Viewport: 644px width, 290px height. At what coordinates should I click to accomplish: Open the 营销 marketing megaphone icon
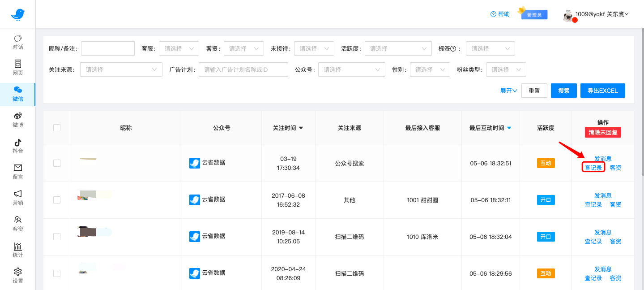pos(18,194)
